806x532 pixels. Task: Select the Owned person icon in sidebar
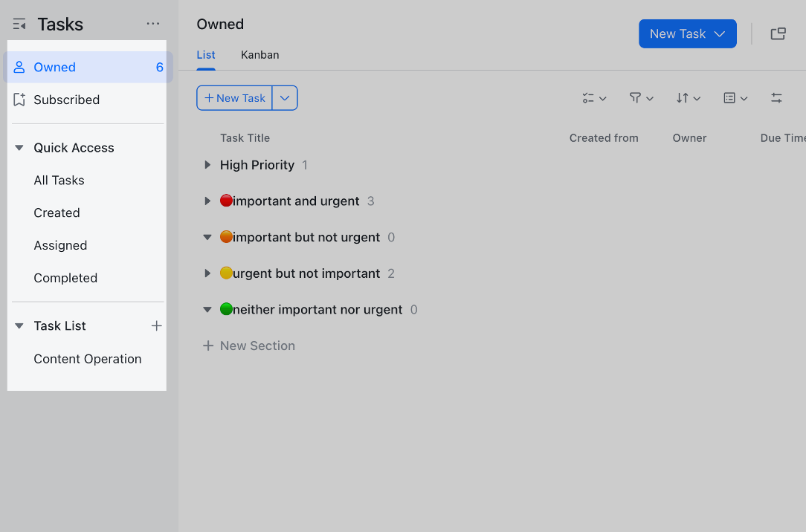coord(19,67)
